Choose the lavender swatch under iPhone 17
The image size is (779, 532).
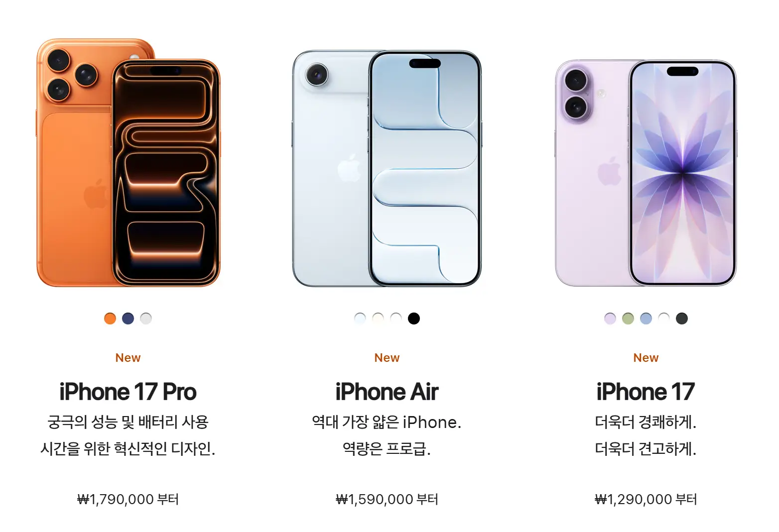tap(610, 319)
